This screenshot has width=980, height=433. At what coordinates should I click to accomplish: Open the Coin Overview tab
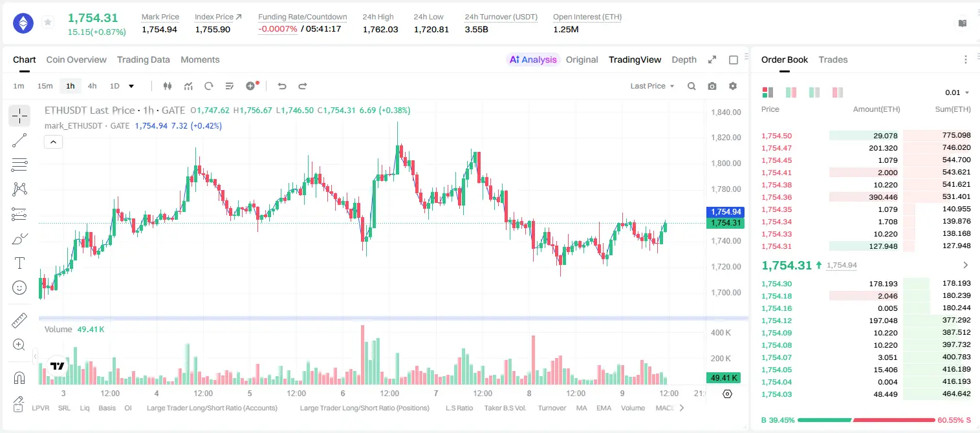(x=76, y=59)
